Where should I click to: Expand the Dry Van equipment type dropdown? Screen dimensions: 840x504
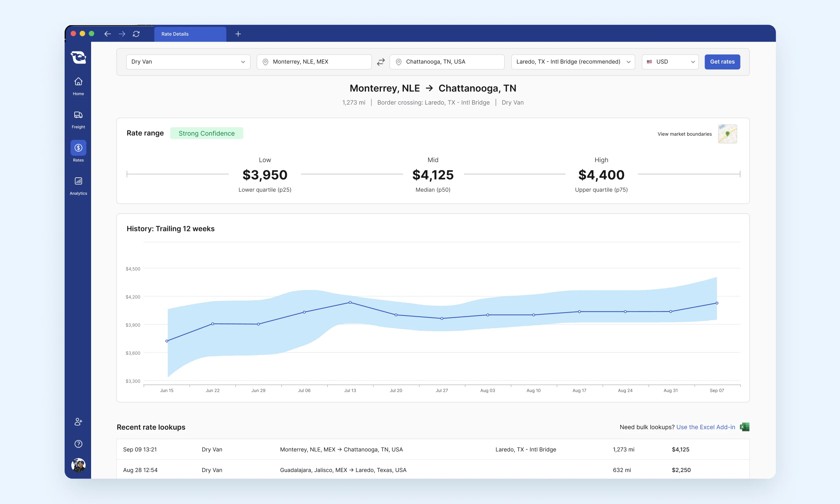tap(188, 62)
